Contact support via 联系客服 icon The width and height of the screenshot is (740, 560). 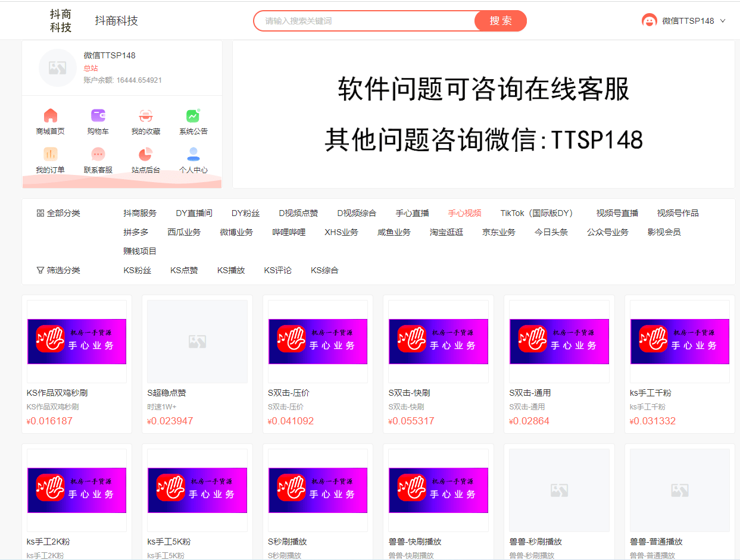[x=97, y=156]
